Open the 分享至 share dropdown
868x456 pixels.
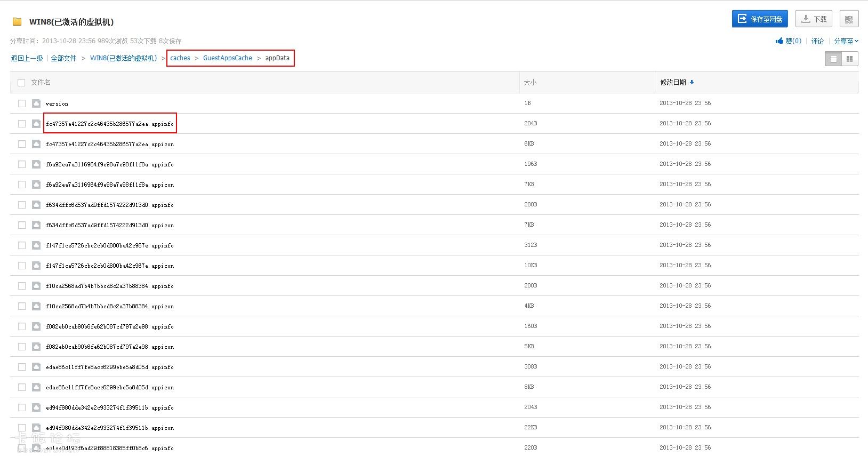pos(846,41)
